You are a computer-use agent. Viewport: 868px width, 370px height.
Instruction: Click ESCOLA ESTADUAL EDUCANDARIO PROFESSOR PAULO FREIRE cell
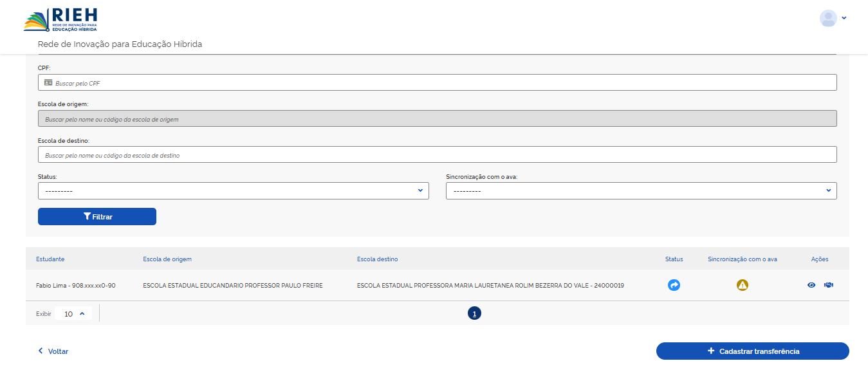pyautogui.click(x=233, y=285)
